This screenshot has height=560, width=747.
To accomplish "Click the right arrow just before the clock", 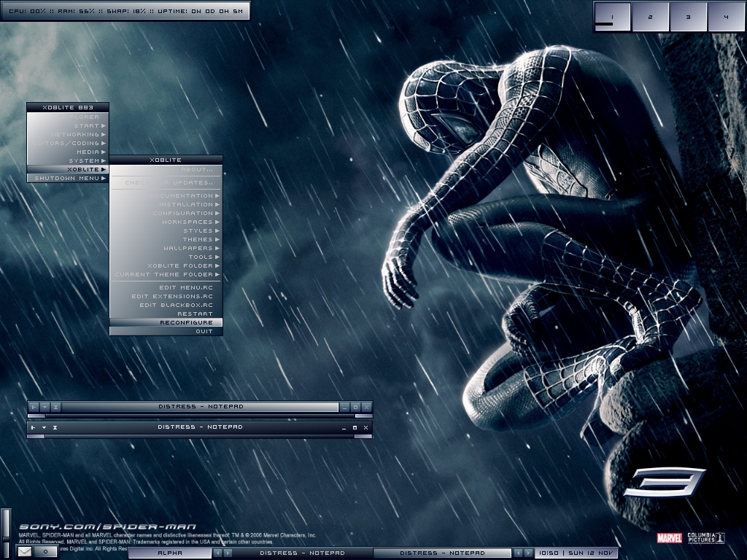I will [528, 553].
